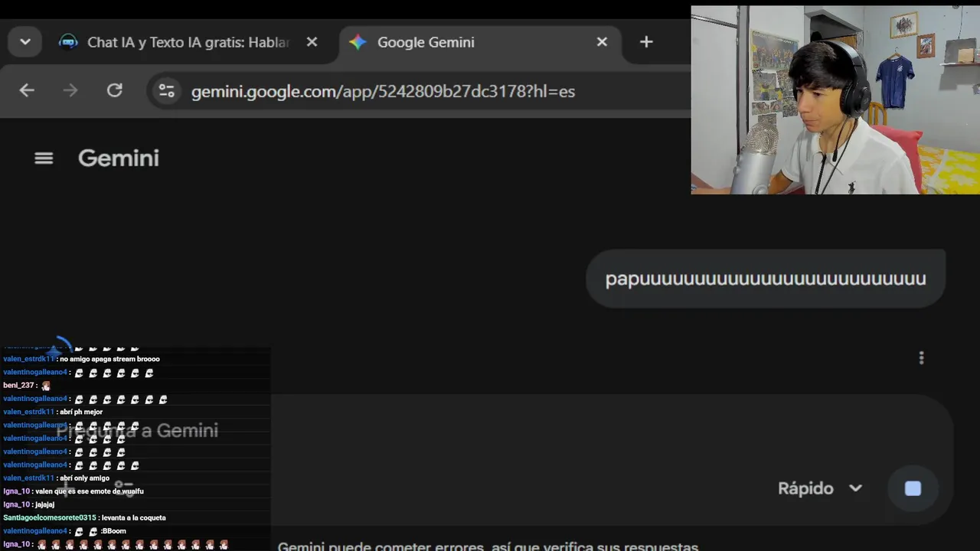Click the webcam overlay video
The width and height of the screenshot is (980, 551).
(x=835, y=100)
